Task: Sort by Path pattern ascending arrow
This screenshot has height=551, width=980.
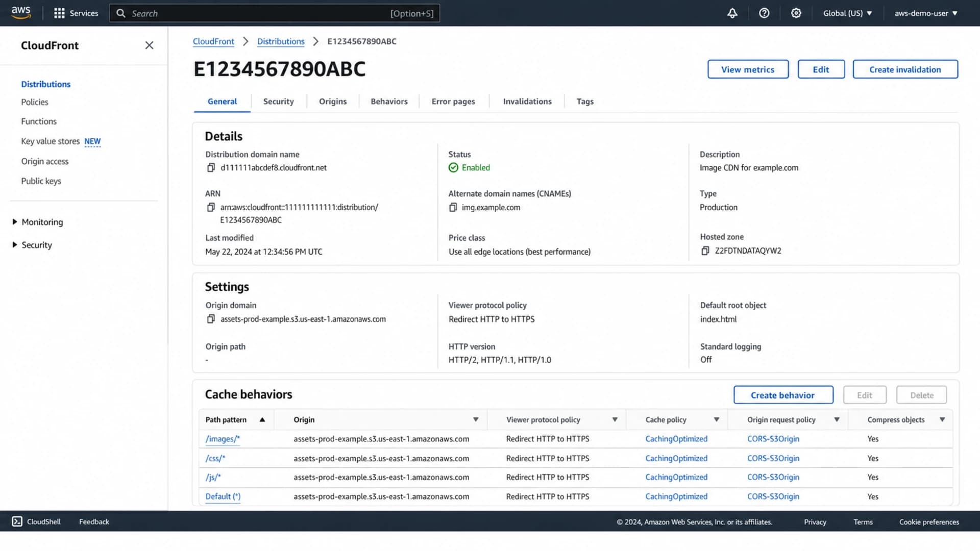Action: click(x=262, y=420)
